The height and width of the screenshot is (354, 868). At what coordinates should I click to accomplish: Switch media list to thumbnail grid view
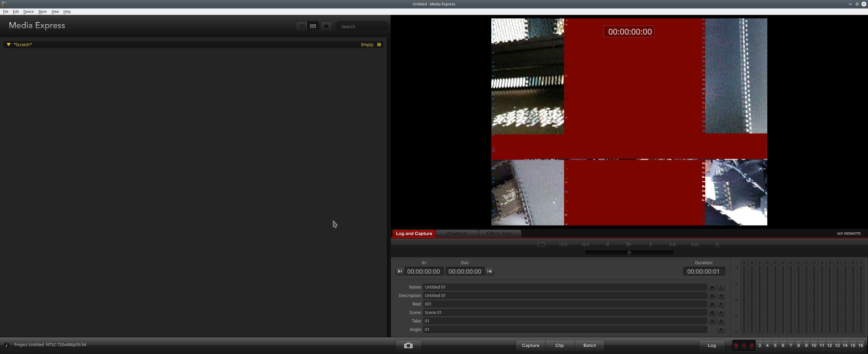313,26
